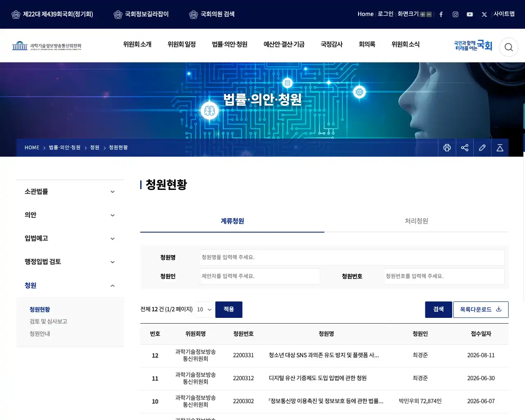Open 청원안내 sidebar item
Screen dimensions: 525x420
pos(40,334)
